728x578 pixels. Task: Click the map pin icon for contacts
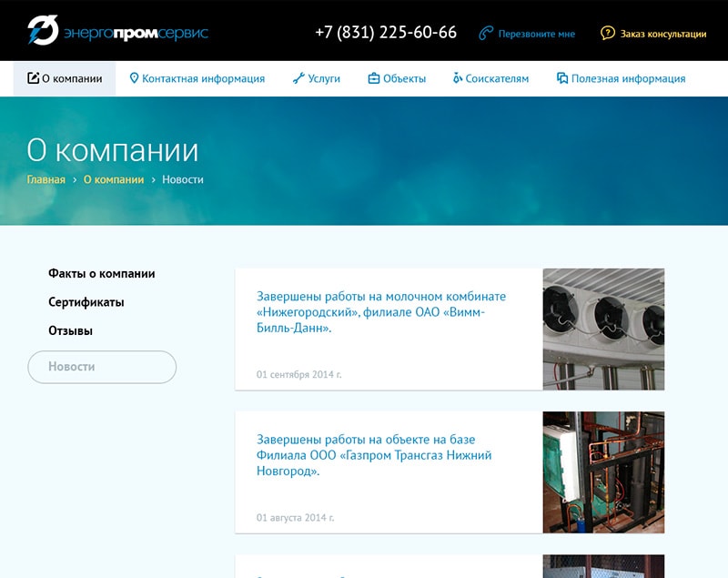tap(135, 78)
